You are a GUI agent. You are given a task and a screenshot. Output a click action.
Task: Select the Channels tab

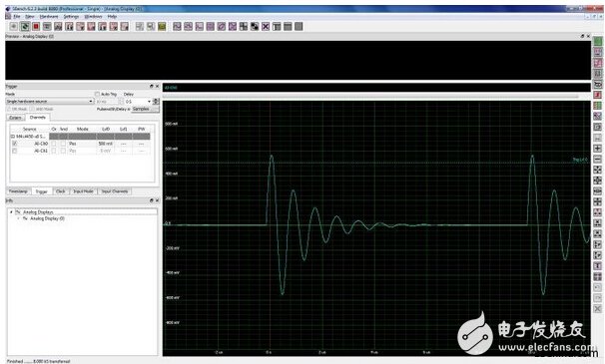pyautogui.click(x=37, y=117)
